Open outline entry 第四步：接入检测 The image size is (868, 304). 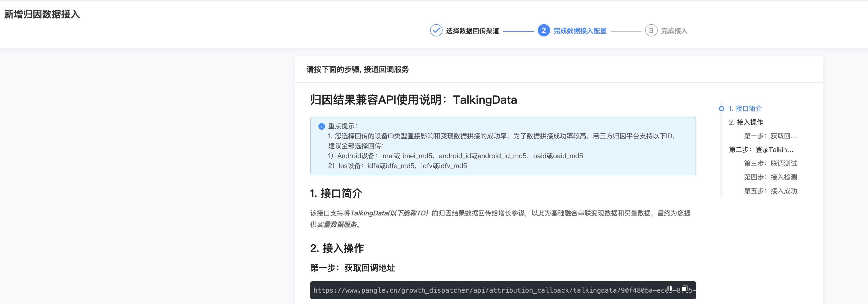pyautogui.click(x=770, y=177)
